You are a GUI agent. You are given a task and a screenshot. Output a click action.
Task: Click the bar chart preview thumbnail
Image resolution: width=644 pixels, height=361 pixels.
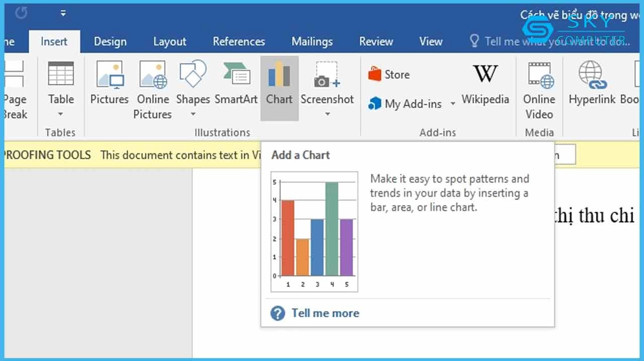click(314, 231)
